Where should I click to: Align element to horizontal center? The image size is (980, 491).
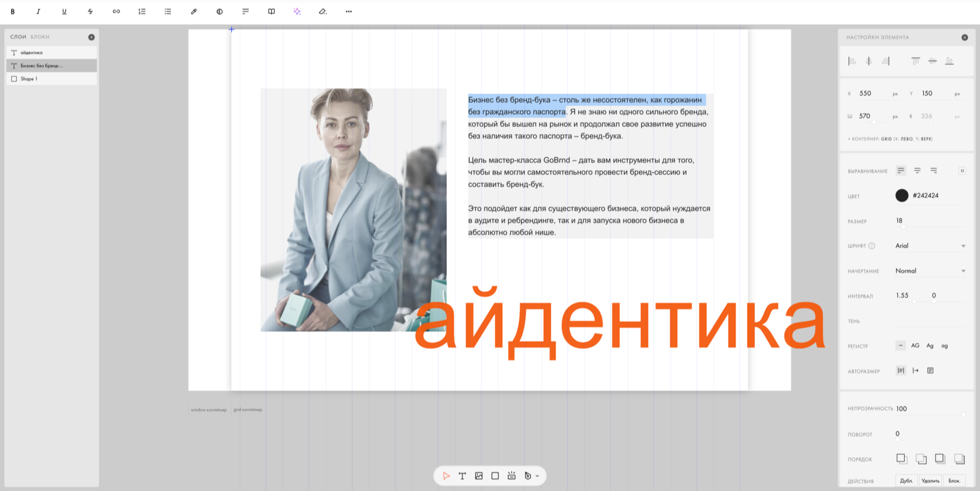tap(869, 61)
